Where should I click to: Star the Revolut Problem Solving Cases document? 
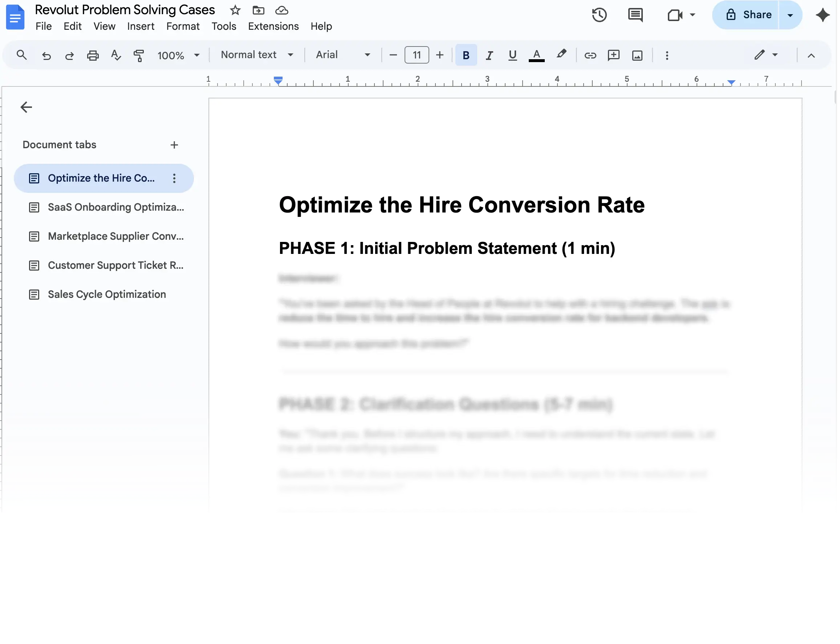pos(235,10)
